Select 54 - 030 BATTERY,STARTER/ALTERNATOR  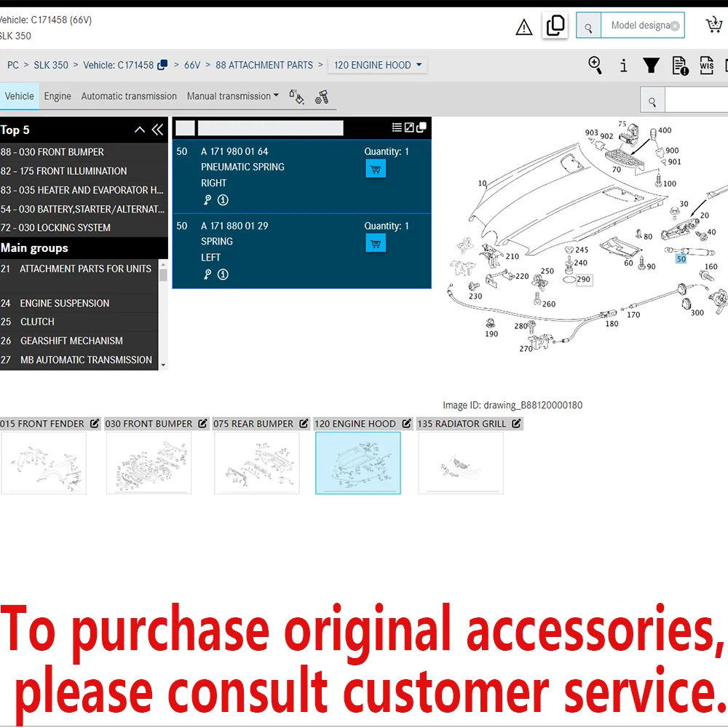(x=84, y=209)
